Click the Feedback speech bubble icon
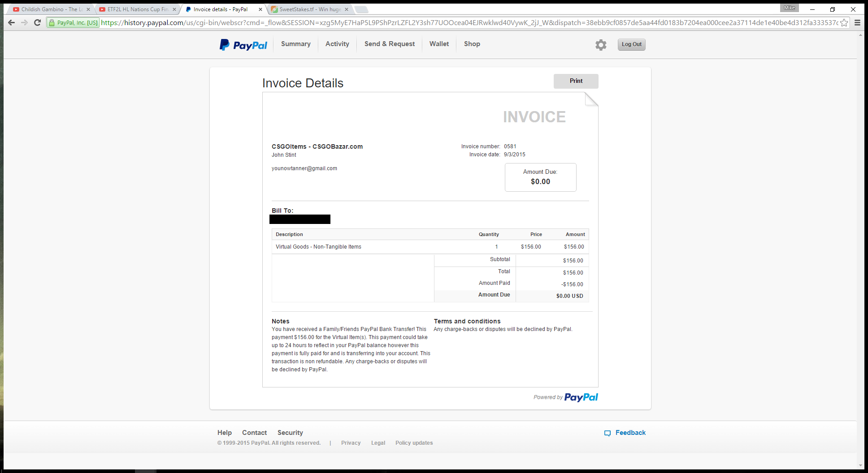Screen dimensions: 868x473 (x=608, y=433)
